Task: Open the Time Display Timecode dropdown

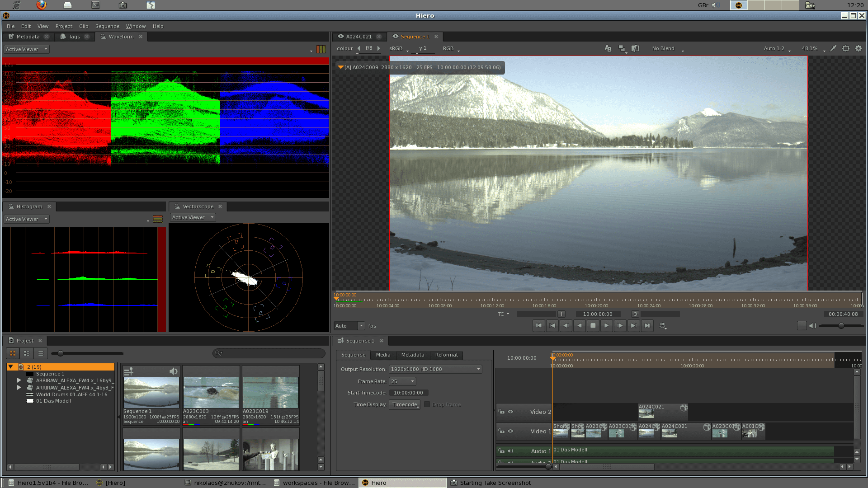Action: pos(405,404)
